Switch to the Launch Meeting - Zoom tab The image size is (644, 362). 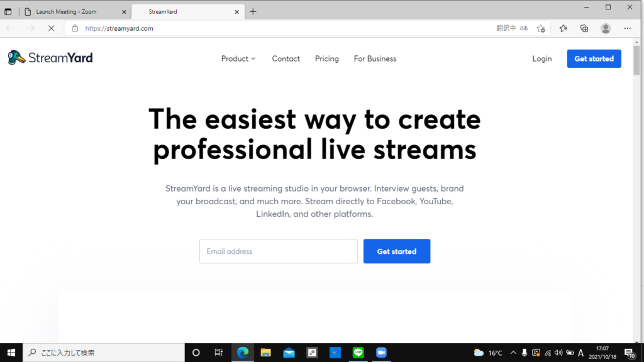tap(66, 11)
